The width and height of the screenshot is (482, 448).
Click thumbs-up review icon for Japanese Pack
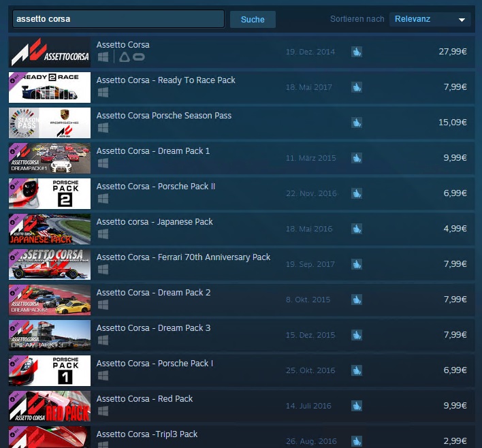coord(357,229)
